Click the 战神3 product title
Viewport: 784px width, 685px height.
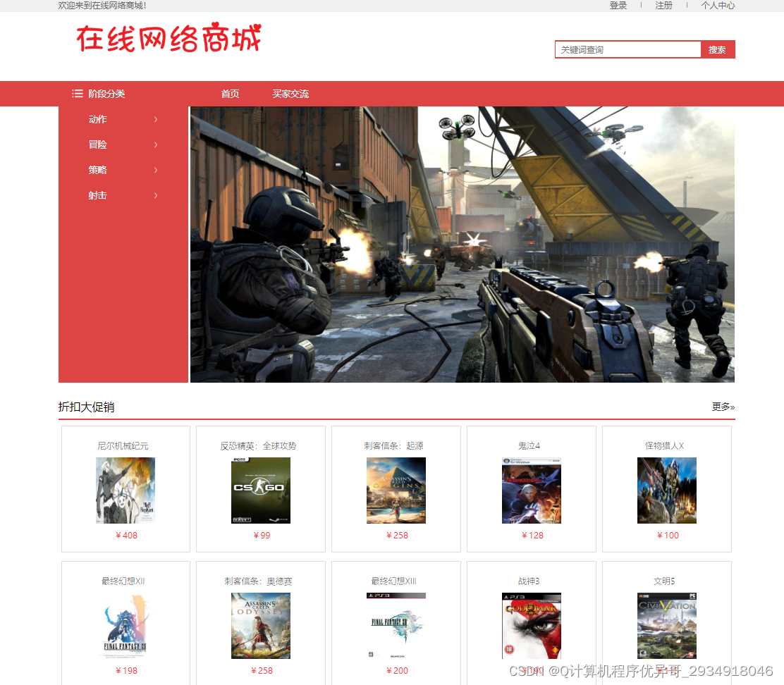tap(529, 581)
